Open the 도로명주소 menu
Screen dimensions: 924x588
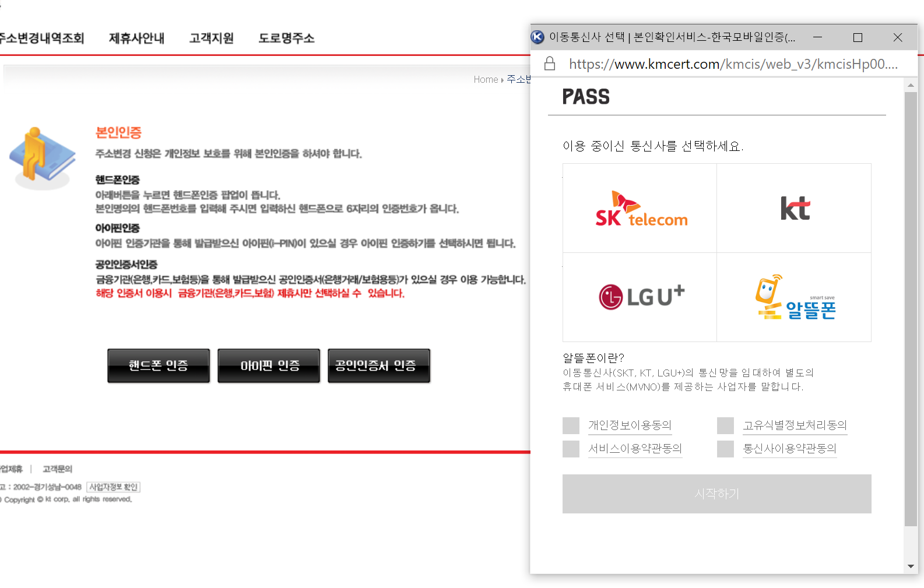click(286, 38)
